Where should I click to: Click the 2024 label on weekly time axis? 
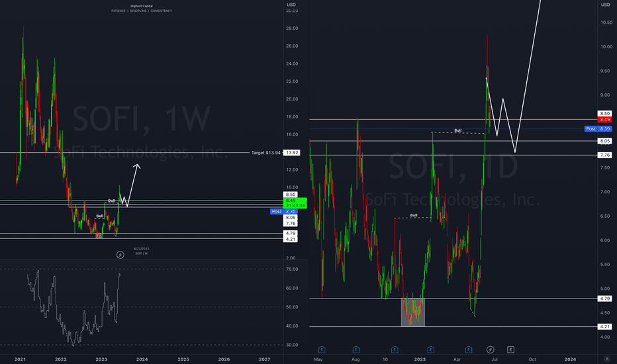point(142,359)
